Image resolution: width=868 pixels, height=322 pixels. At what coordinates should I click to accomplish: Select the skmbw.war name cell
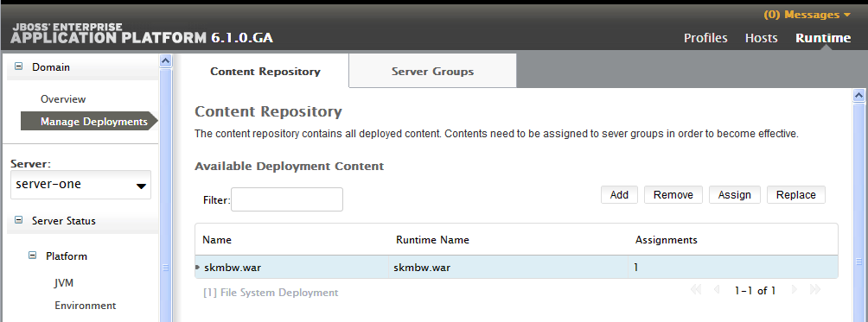coord(291,268)
